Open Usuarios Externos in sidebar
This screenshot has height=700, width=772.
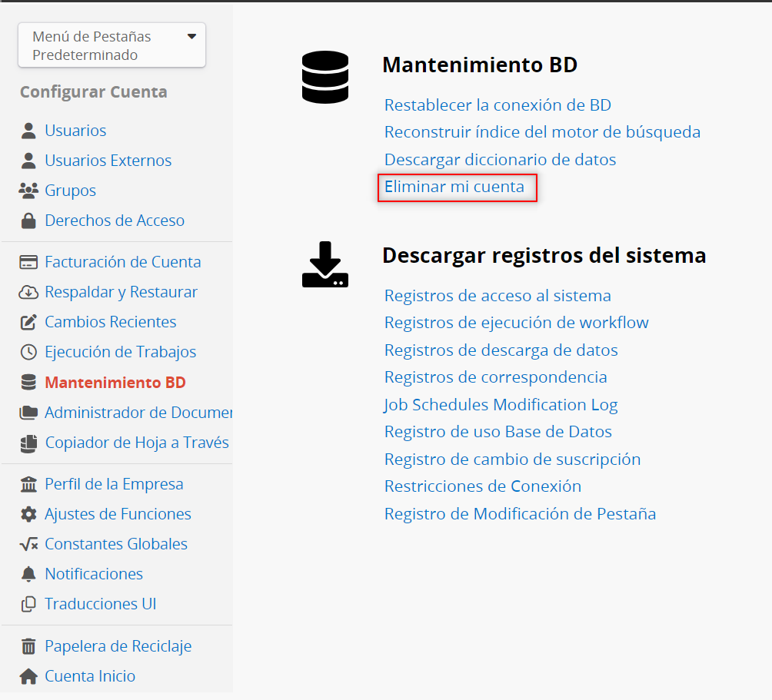[x=108, y=161]
